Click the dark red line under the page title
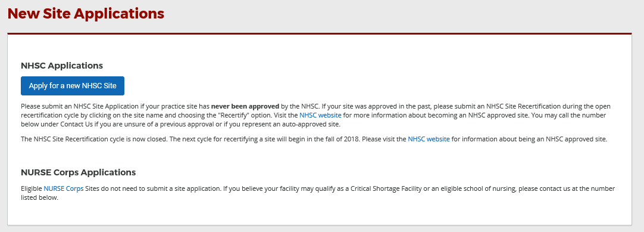This screenshot has width=644, height=232. pos(320,34)
